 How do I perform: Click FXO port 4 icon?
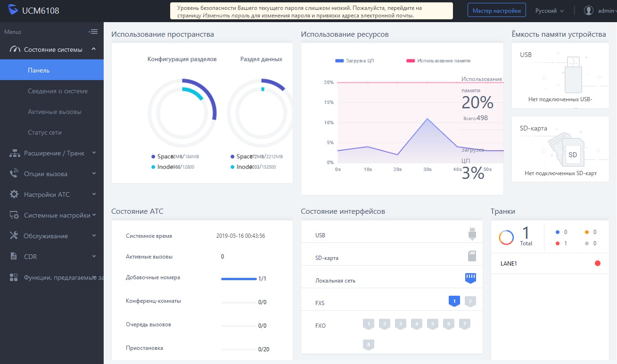pyautogui.click(x=417, y=324)
